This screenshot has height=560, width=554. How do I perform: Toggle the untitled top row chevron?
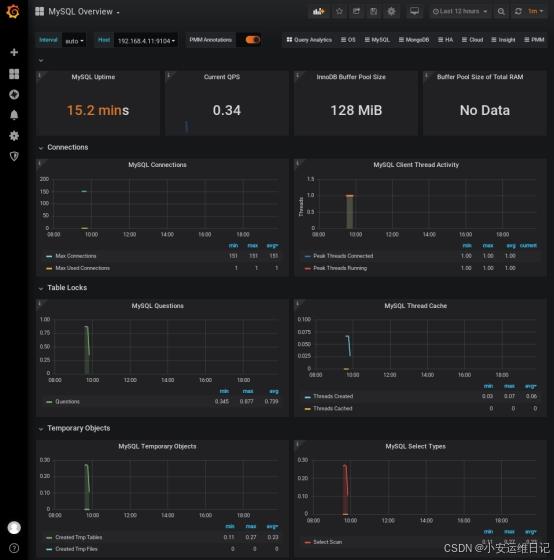(41, 60)
